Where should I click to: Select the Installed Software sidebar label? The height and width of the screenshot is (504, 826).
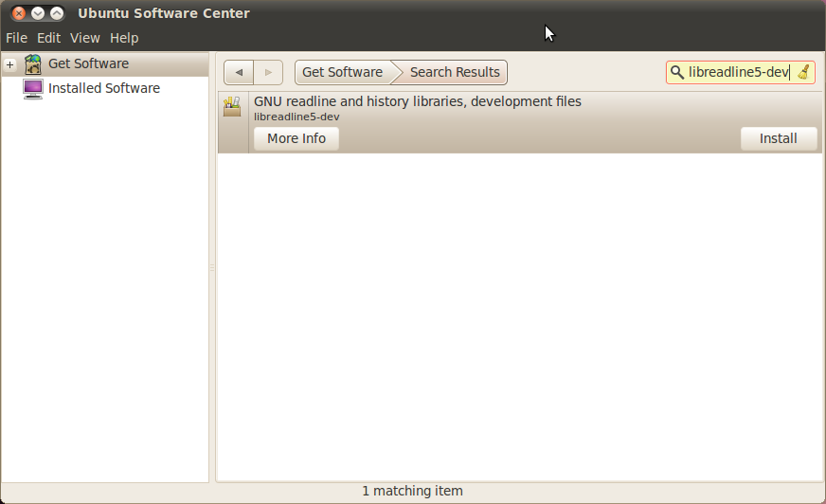coord(104,88)
